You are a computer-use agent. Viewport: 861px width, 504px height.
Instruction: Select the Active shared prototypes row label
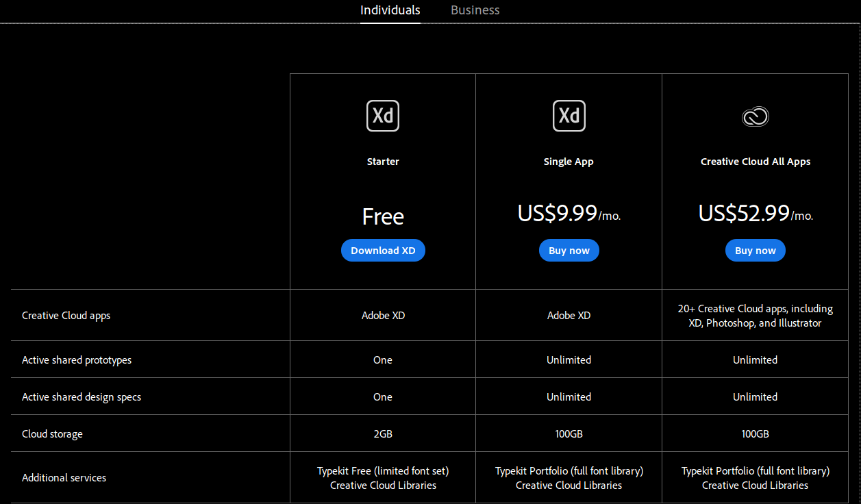[x=77, y=360]
